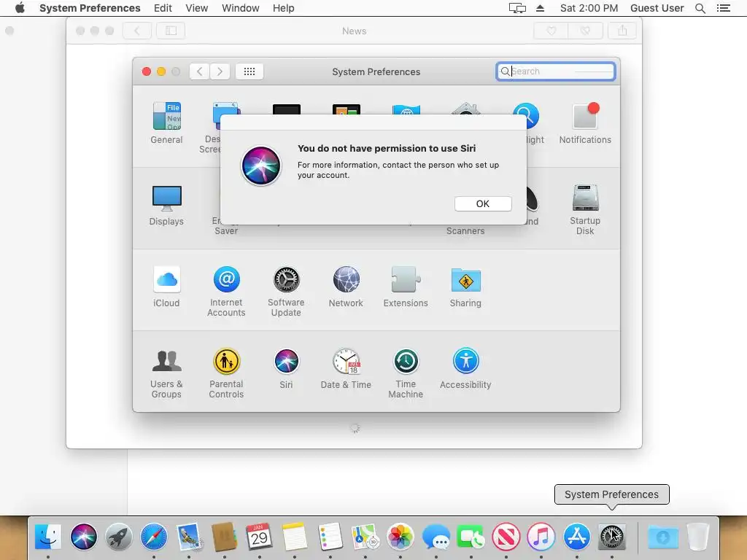Viewport: 747px width, 560px height.
Task: Open App Store from the Dock
Action: pyautogui.click(x=577, y=537)
